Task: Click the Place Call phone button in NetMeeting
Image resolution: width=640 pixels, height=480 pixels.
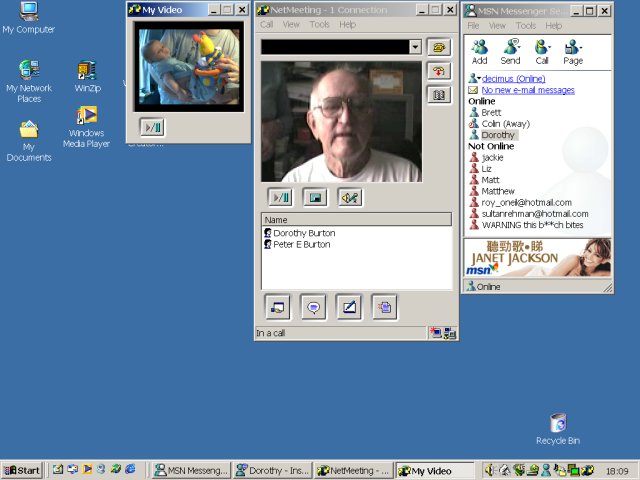Action: pos(439,47)
